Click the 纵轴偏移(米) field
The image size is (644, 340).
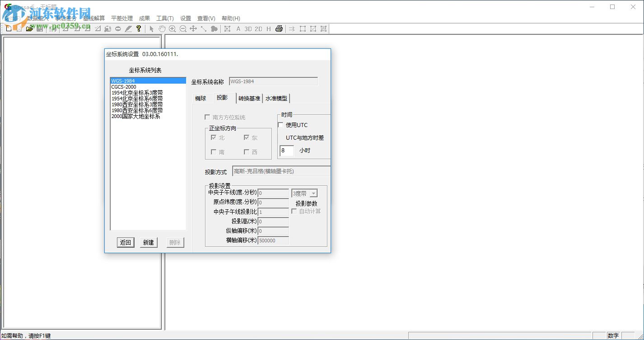(273, 231)
